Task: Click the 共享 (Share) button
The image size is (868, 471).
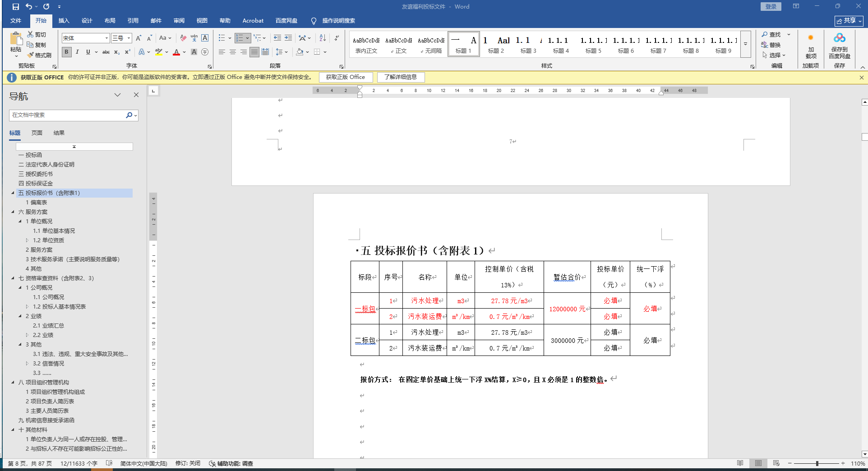Action: 849,21
